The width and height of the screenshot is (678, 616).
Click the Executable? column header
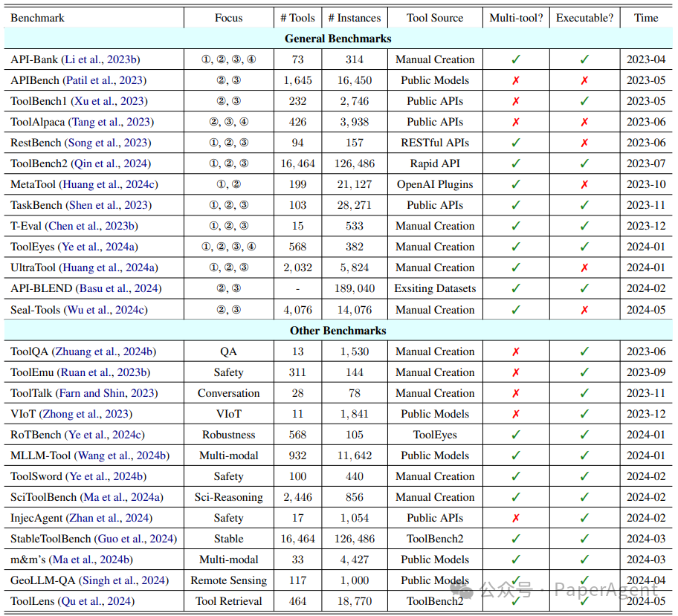click(x=584, y=18)
